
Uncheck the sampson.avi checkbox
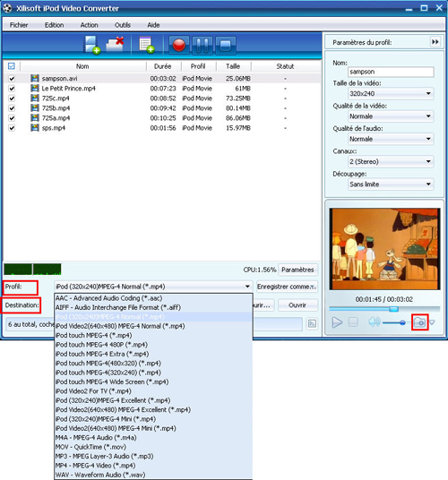(12, 79)
